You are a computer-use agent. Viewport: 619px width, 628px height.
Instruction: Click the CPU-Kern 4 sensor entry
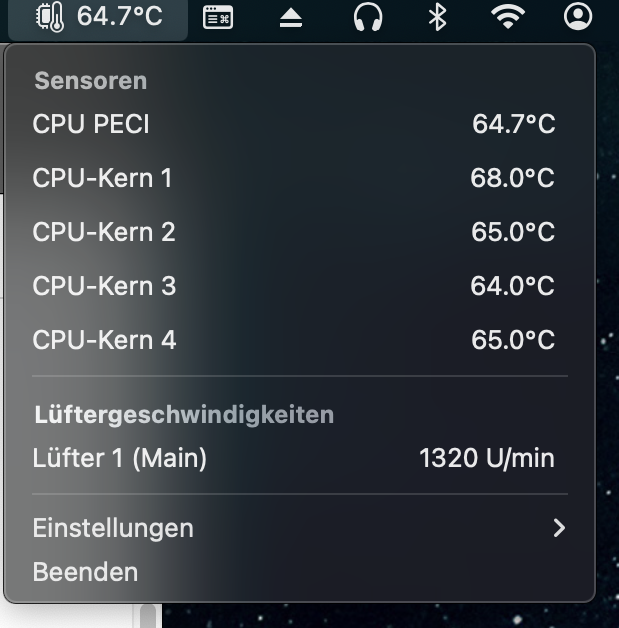(104, 340)
